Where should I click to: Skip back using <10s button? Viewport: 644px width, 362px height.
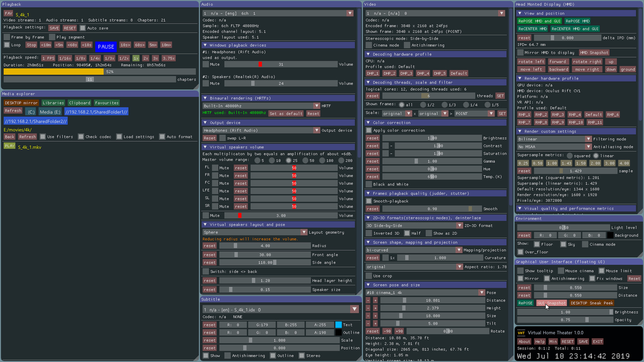(x=87, y=45)
